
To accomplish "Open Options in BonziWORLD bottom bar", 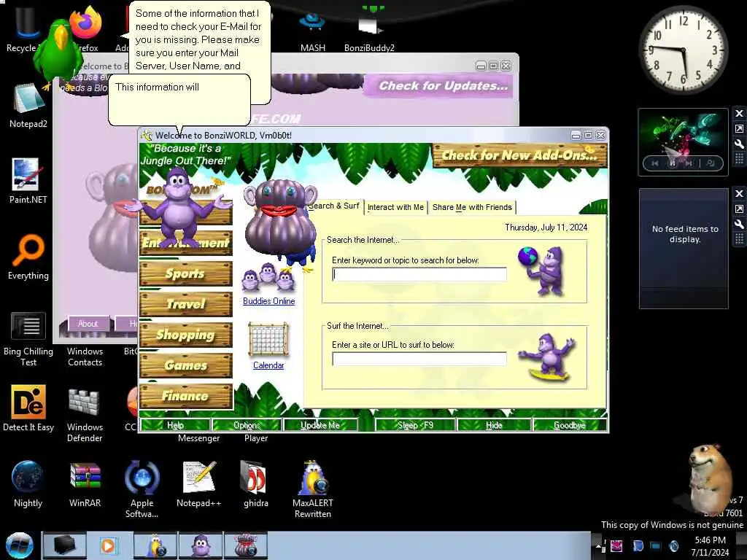I will [x=247, y=425].
